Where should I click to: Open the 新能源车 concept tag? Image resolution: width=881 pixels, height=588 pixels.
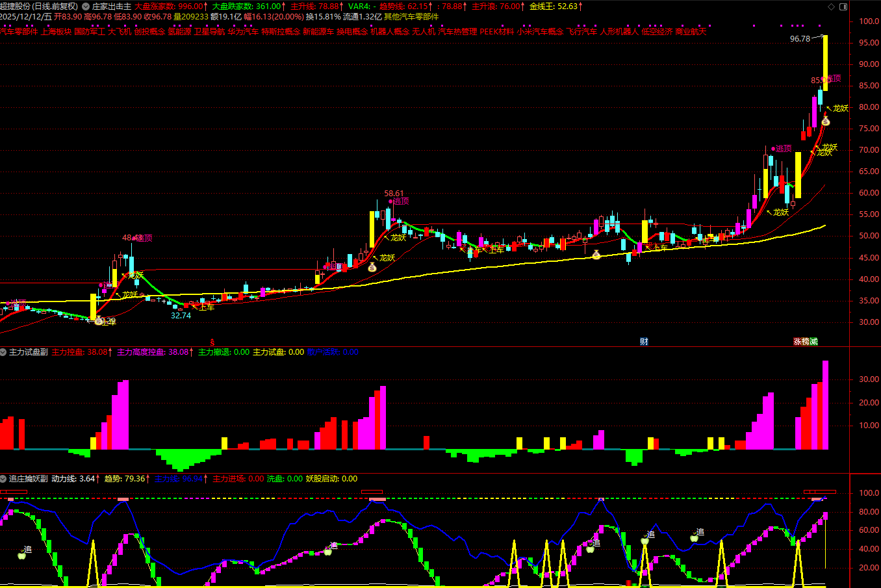pyautogui.click(x=318, y=31)
